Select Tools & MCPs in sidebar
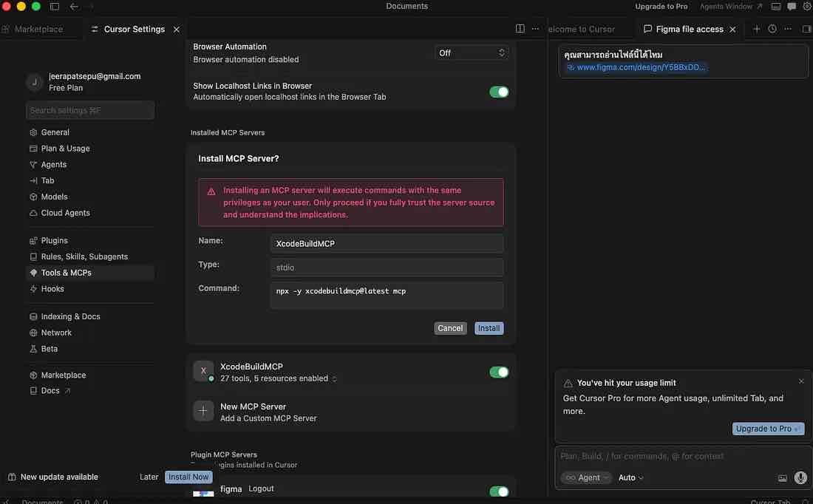 90,273
